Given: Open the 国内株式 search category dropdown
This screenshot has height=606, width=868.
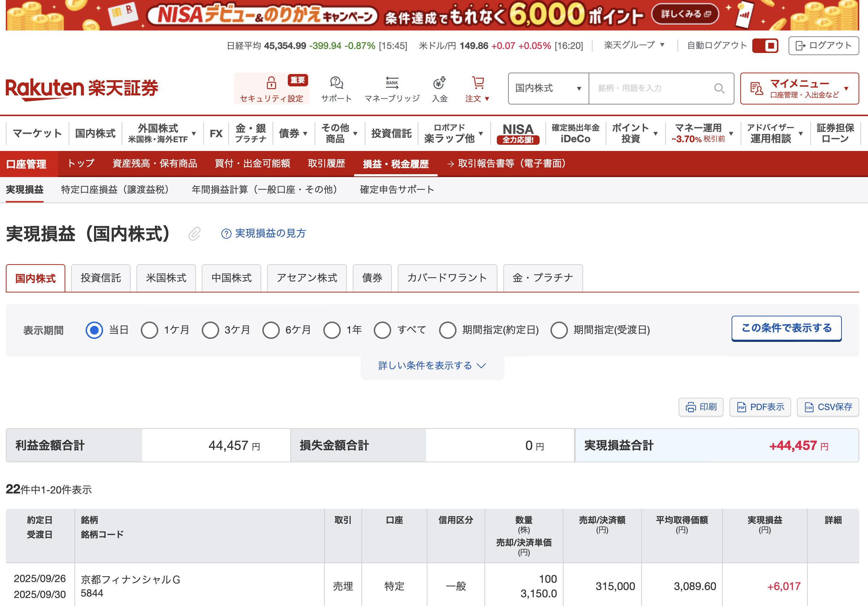Looking at the screenshot, I should [548, 89].
